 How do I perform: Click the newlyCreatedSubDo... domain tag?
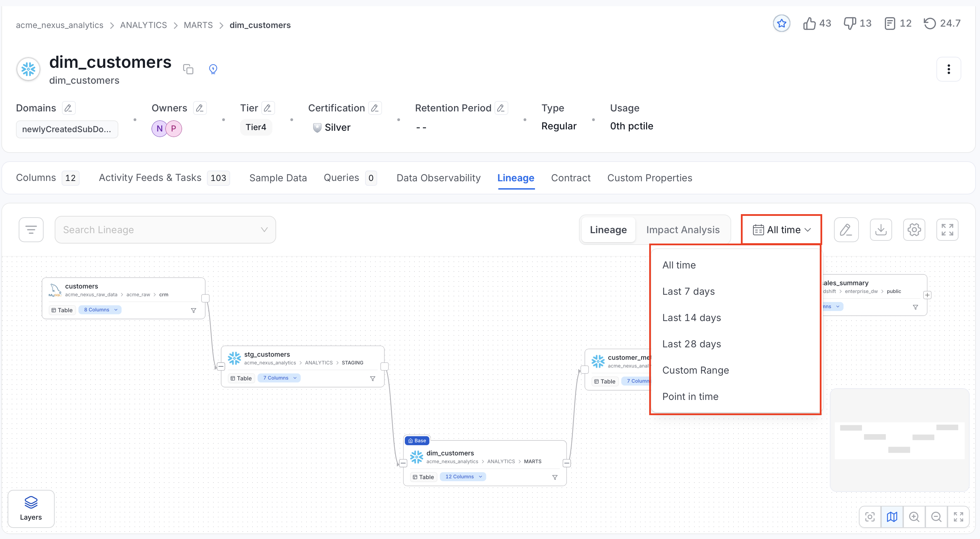[67, 129]
